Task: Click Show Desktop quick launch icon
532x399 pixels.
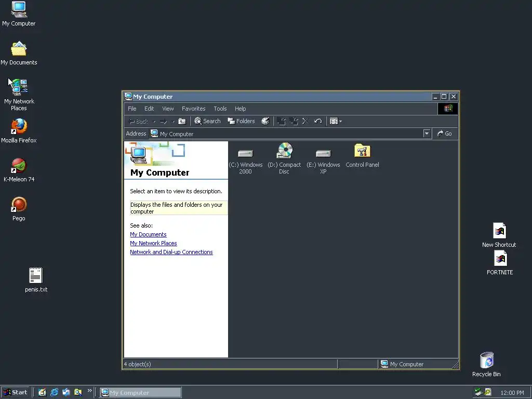Action: [x=42, y=393]
